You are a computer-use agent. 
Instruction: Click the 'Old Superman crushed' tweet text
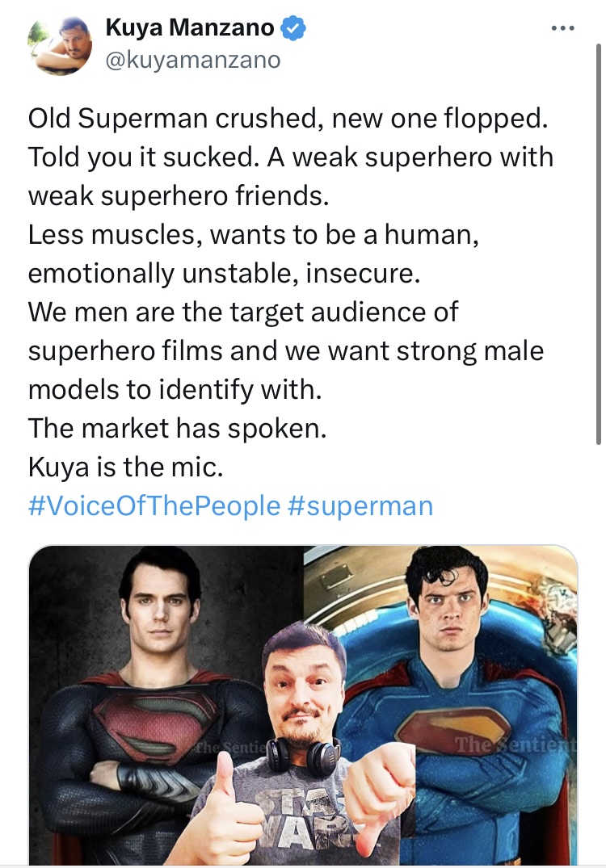(x=174, y=118)
